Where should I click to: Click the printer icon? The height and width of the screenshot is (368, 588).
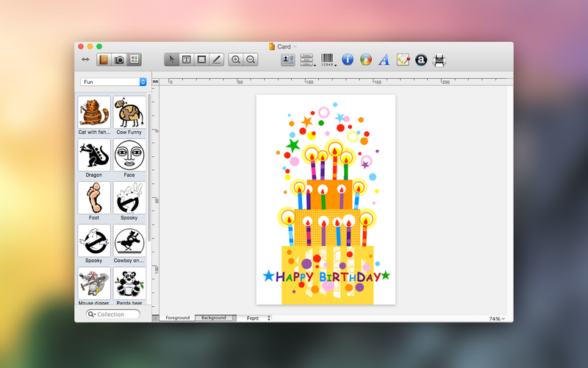[440, 60]
